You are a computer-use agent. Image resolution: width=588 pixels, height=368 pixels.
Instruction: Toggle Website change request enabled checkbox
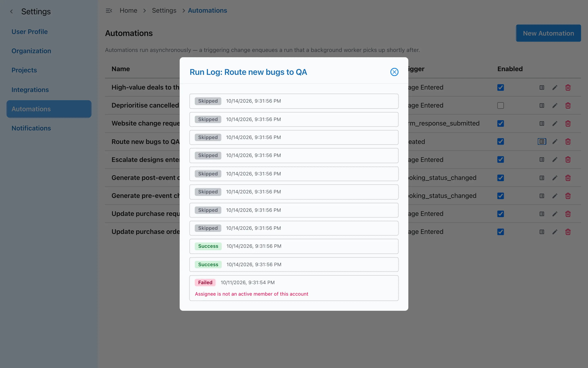click(x=501, y=123)
